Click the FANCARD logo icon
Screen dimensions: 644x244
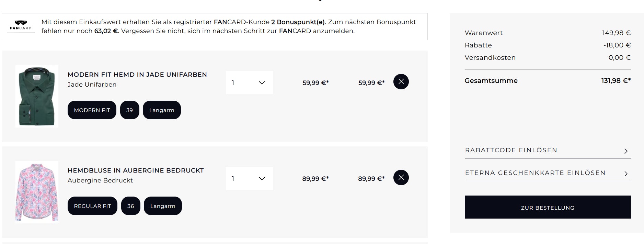(x=21, y=26)
